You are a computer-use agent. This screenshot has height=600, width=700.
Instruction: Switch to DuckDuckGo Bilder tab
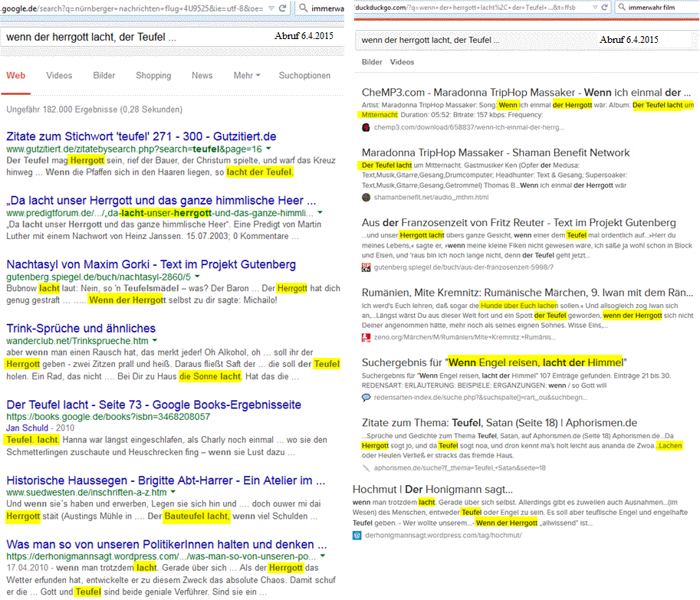372,62
